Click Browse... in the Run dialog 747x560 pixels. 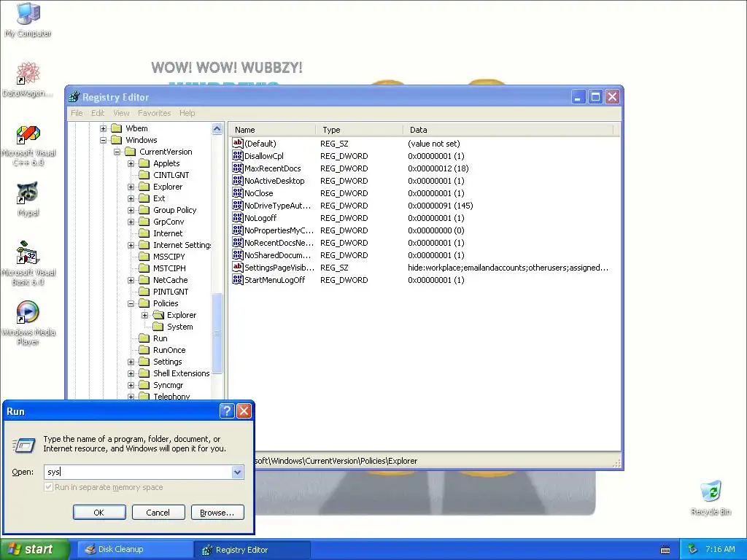coord(217,513)
